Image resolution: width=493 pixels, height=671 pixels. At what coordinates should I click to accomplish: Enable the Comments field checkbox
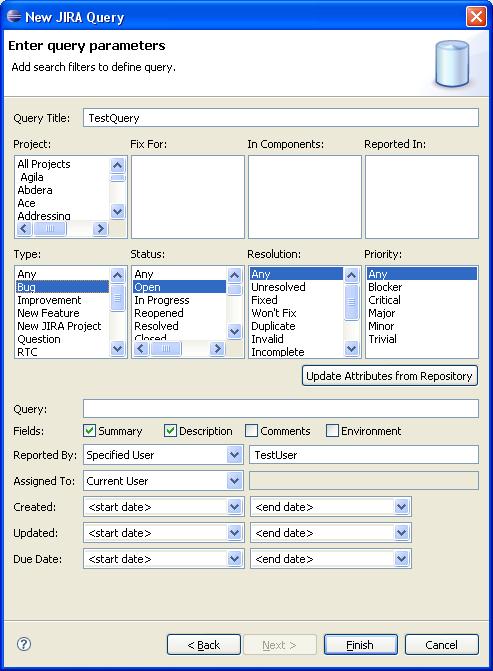pos(251,431)
